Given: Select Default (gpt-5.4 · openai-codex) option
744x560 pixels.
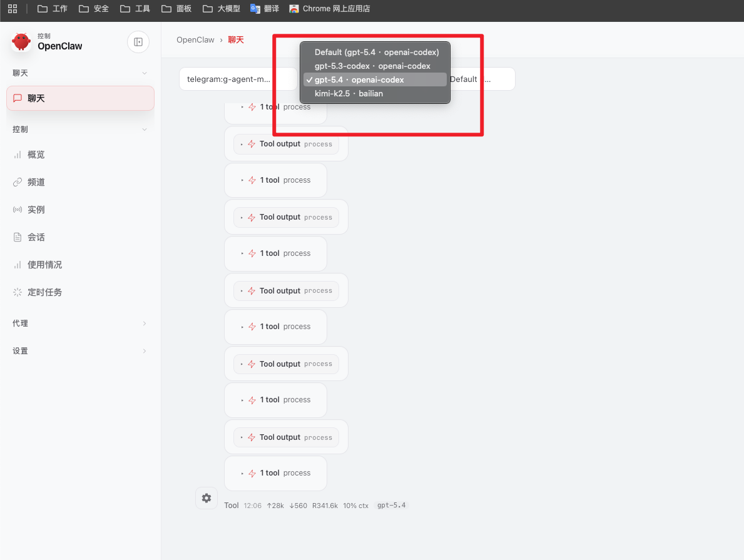Looking at the screenshot, I should tap(376, 52).
